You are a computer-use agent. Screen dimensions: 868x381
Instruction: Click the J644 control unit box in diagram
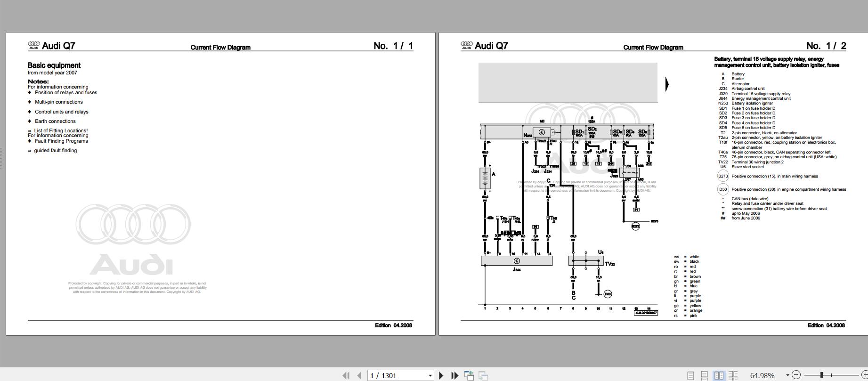(x=517, y=261)
